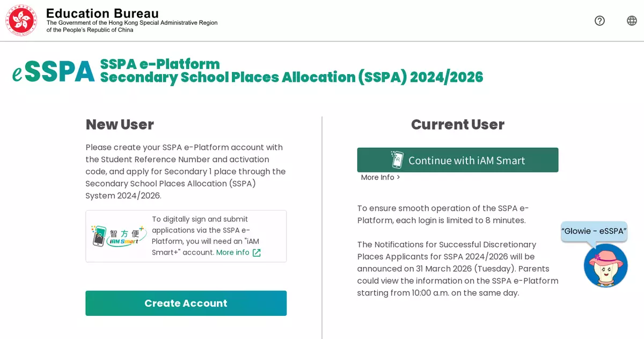The image size is (644, 339).
Task: Click the "Glowie - eSSPA" speech bubble
Action: [594, 232]
